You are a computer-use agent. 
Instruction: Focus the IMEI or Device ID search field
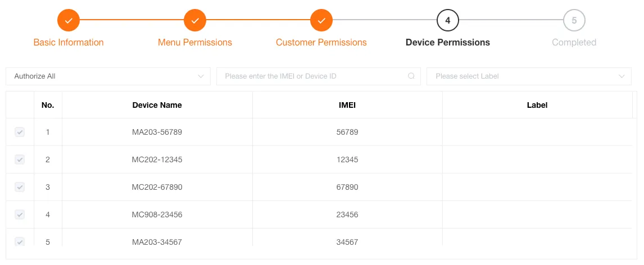tap(312, 76)
